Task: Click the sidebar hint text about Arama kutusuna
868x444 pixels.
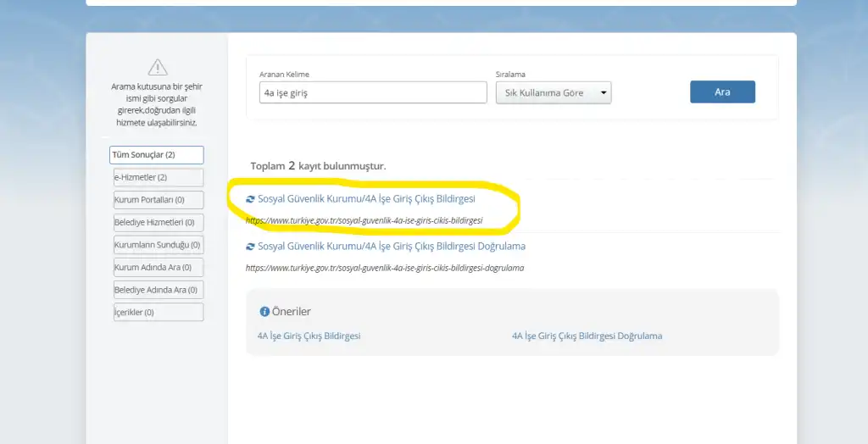Action: click(x=157, y=104)
